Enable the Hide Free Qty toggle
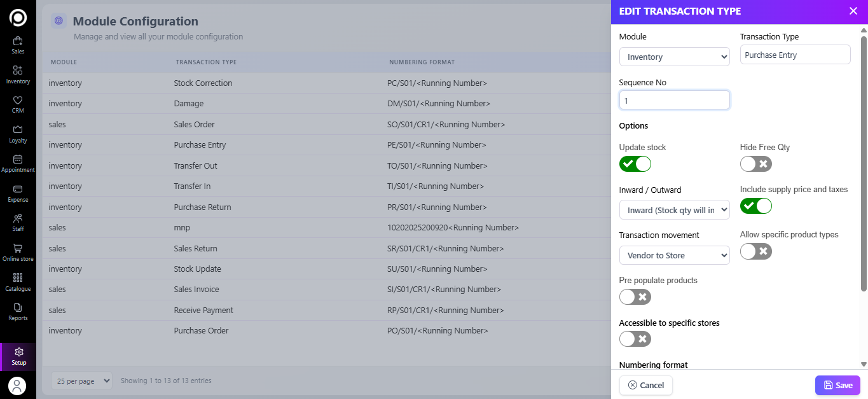The height and width of the screenshot is (399, 868). (x=755, y=164)
